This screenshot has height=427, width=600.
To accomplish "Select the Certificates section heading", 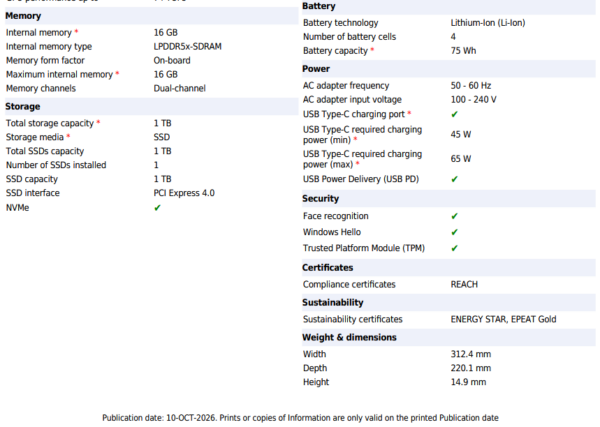I will click(x=328, y=268).
